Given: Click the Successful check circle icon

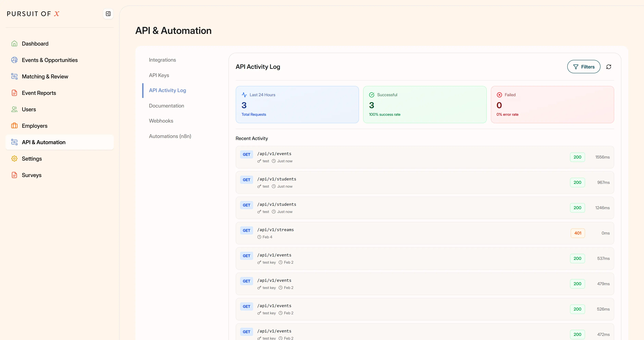Looking at the screenshot, I should pos(372,95).
